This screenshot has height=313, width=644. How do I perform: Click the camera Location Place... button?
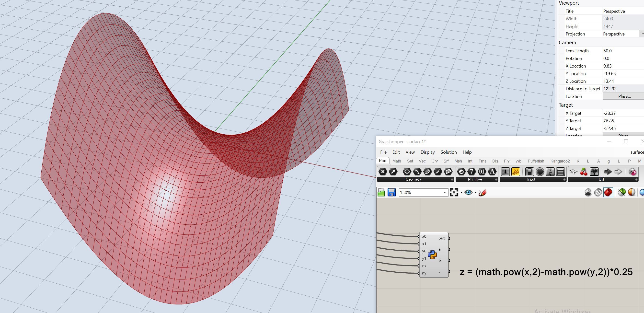click(x=623, y=96)
